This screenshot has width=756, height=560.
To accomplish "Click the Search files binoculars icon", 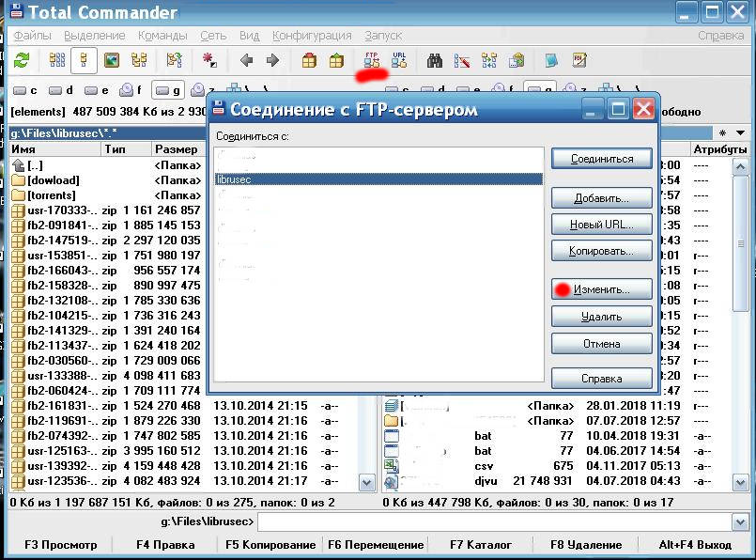I will pos(435,61).
